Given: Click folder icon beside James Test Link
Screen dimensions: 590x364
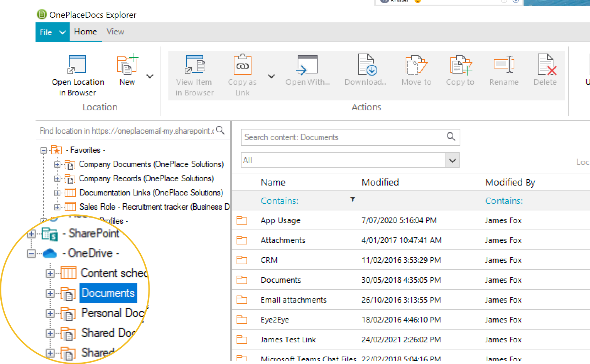Looking at the screenshot, I should [242, 340].
